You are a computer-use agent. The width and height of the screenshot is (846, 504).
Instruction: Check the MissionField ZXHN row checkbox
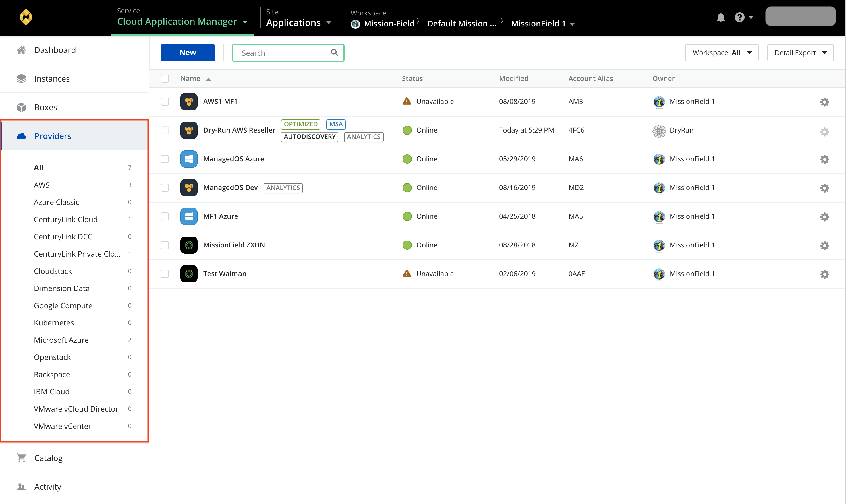pyautogui.click(x=165, y=245)
